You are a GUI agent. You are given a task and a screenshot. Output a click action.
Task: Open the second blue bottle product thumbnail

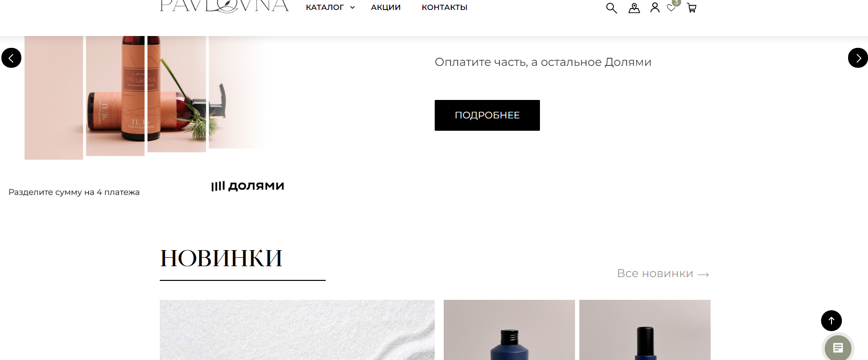pos(645,330)
